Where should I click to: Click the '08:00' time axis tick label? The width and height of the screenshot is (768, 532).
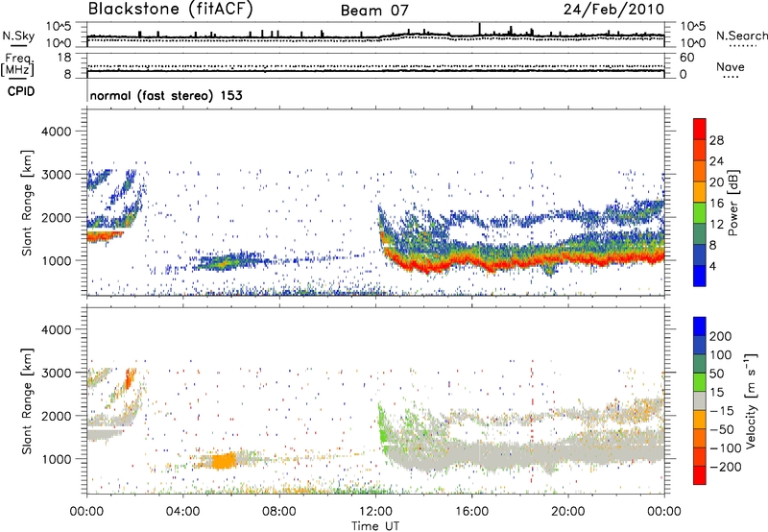click(279, 512)
